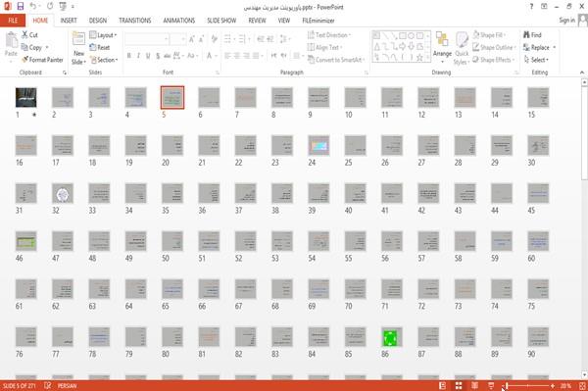Image resolution: width=588 pixels, height=391 pixels.
Task: Click the zoom in plus button
Action: [x=553, y=386]
